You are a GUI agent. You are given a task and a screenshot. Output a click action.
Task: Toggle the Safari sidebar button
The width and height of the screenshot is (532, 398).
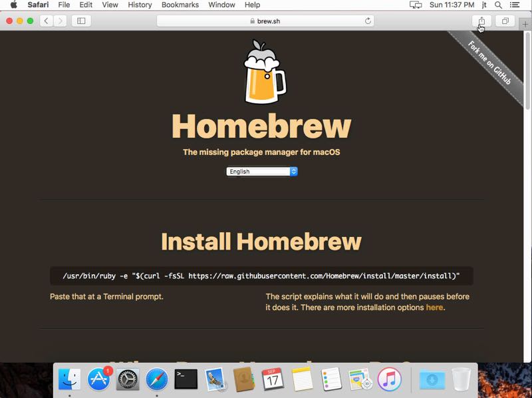(x=81, y=21)
